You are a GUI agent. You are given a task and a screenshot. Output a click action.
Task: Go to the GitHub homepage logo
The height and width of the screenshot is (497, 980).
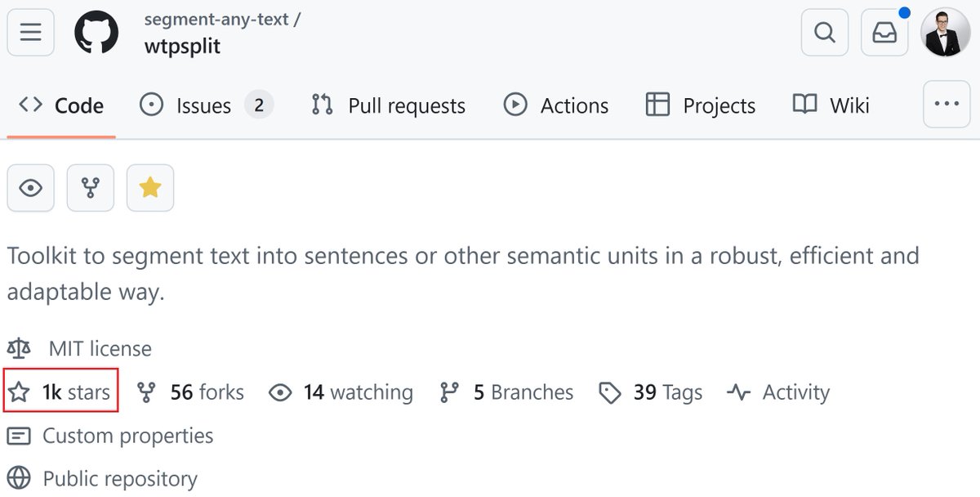pos(97,32)
